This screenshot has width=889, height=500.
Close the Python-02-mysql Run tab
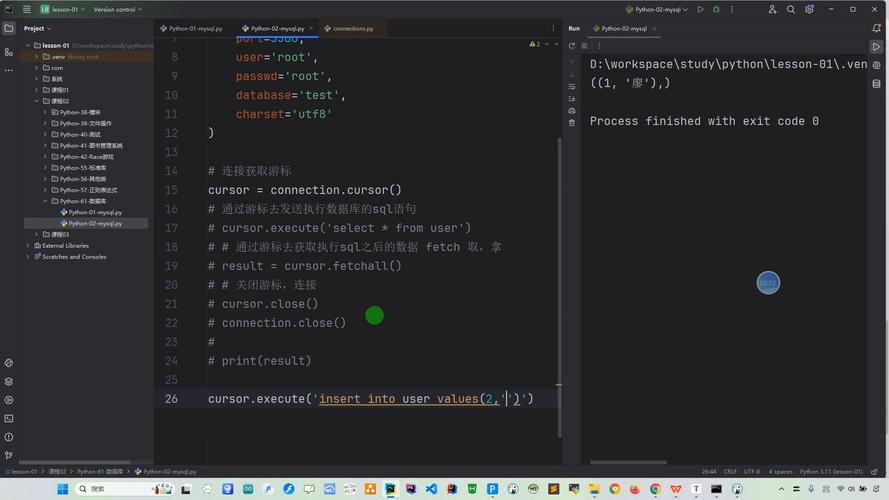click(654, 28)
